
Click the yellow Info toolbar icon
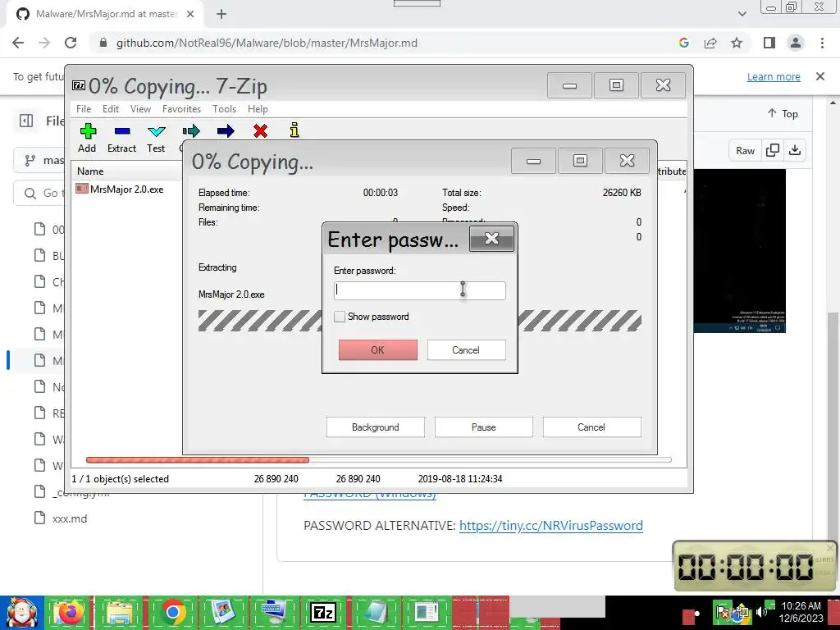point(294,130)
